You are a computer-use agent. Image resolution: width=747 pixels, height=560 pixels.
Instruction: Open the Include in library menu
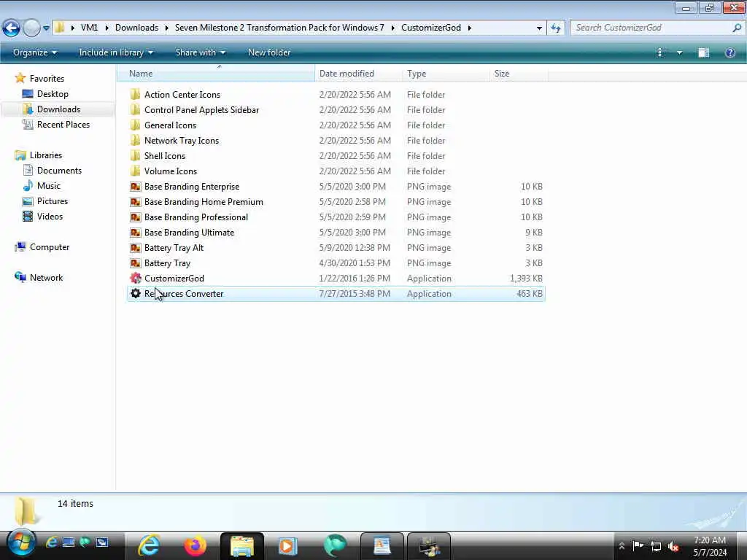coord(116,52)
